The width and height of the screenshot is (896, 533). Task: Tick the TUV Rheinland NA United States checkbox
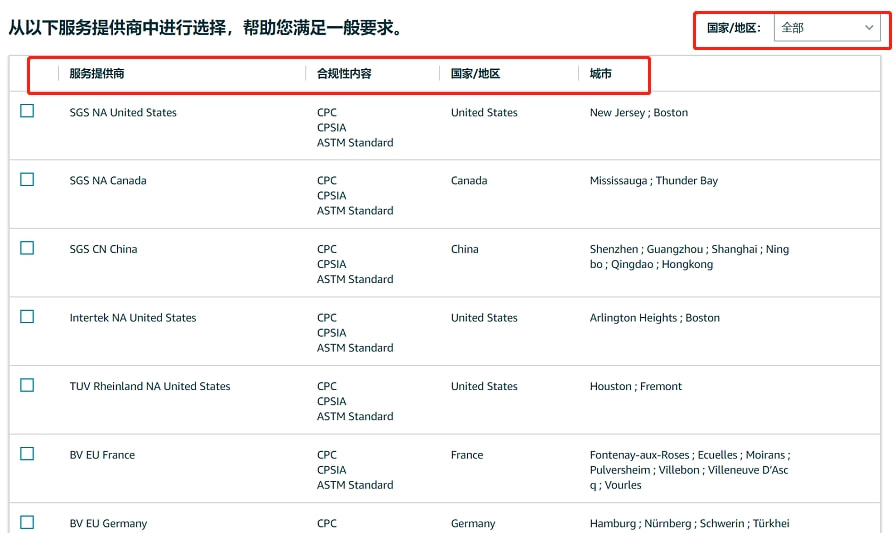(x=27, y=385)
